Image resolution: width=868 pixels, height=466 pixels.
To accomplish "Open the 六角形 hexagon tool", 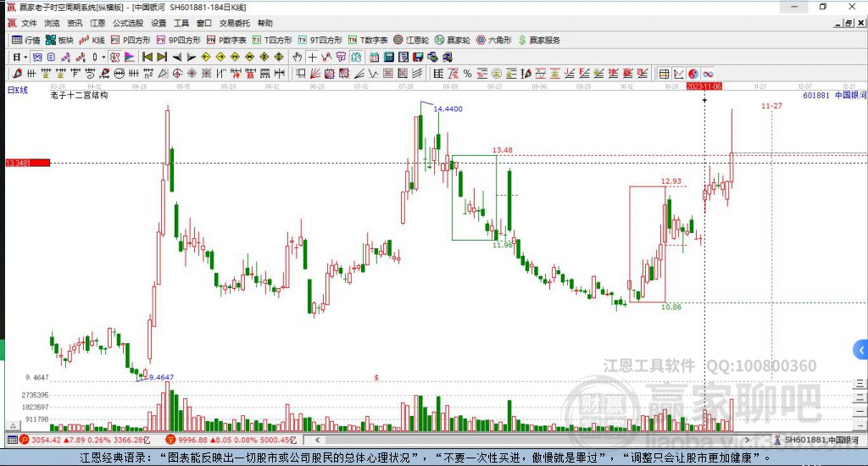I will [x=494, y=40].
